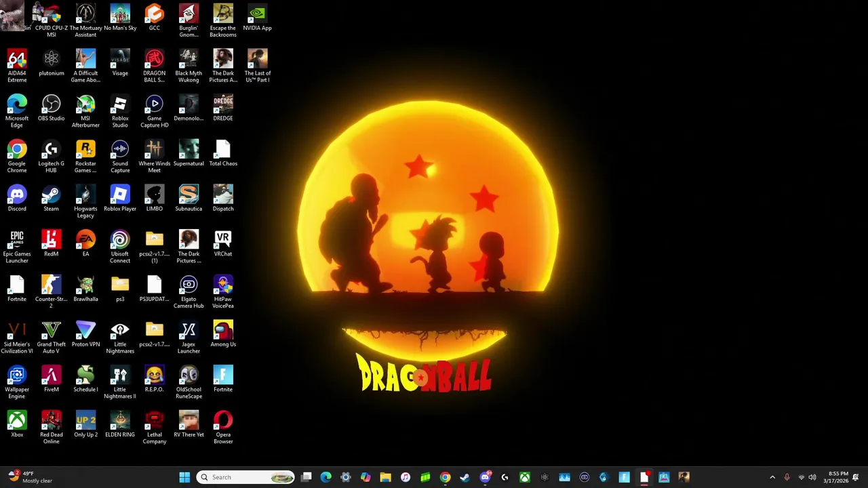Select the LIMBO game icon

pos(155,199)
